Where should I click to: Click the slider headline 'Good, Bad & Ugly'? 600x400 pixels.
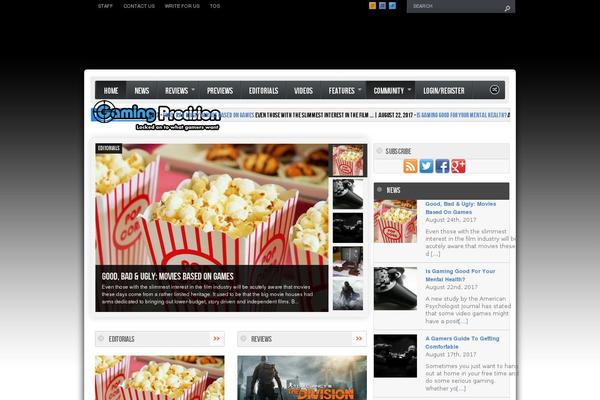pyautogui.click(x=168, y=276)
